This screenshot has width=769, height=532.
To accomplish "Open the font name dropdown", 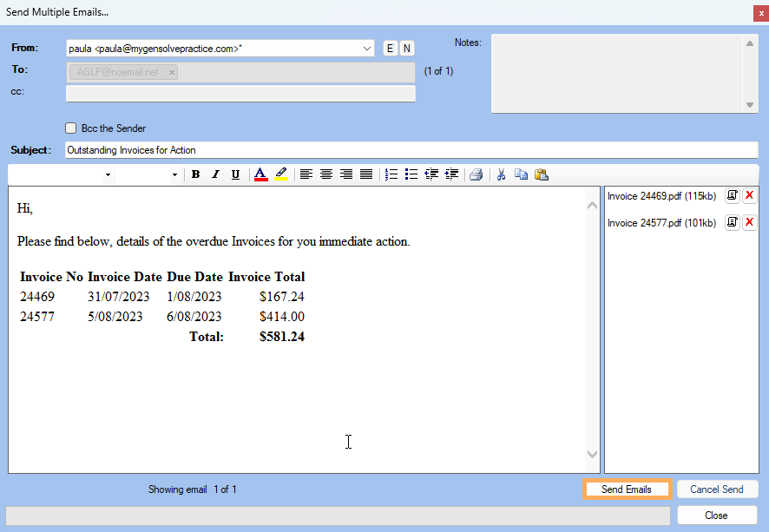I will click(x=108, y=174).
